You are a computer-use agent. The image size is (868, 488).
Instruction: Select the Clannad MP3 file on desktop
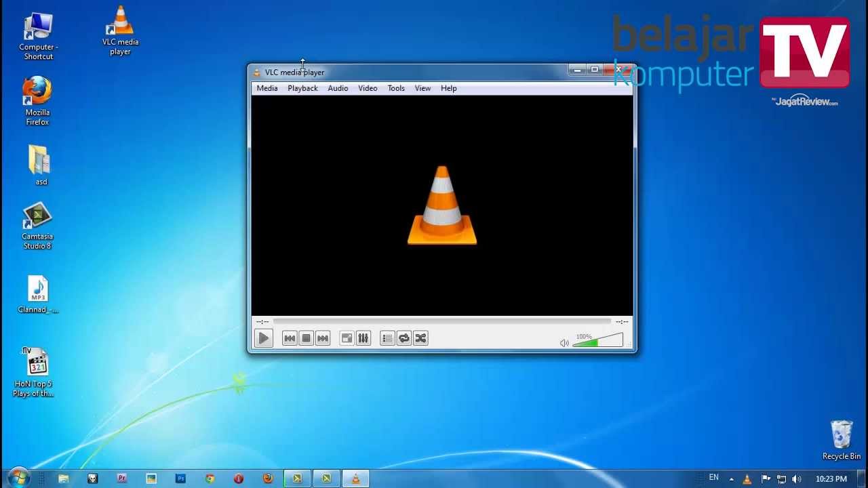coord(38,295)
